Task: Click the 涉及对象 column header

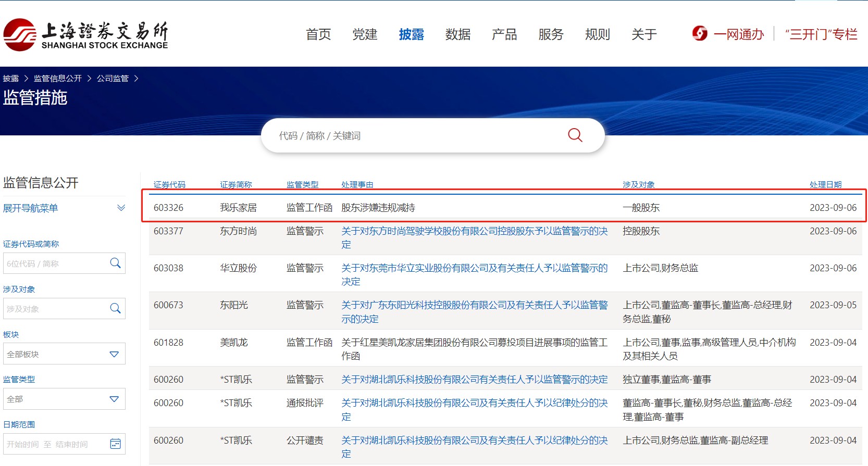Action: [638, 184]
